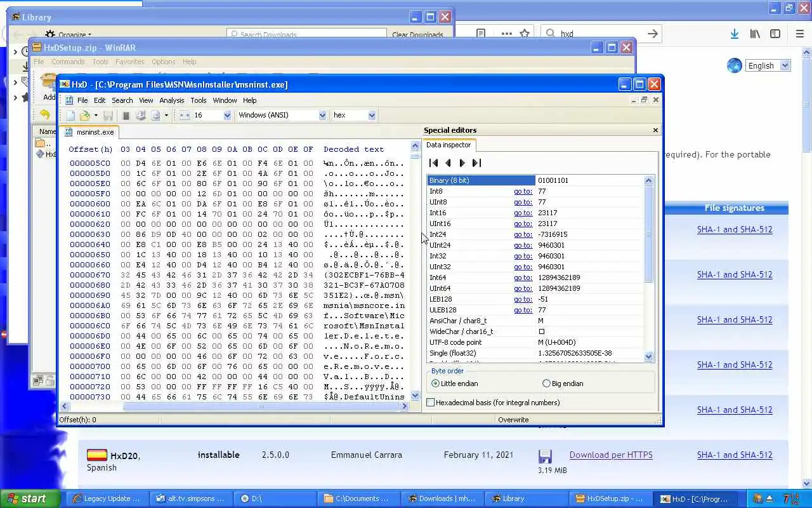Viewport: 812px width, 508px height.
Task: Switch to Downloads taskbar item
Action: (x=442, y=498)
